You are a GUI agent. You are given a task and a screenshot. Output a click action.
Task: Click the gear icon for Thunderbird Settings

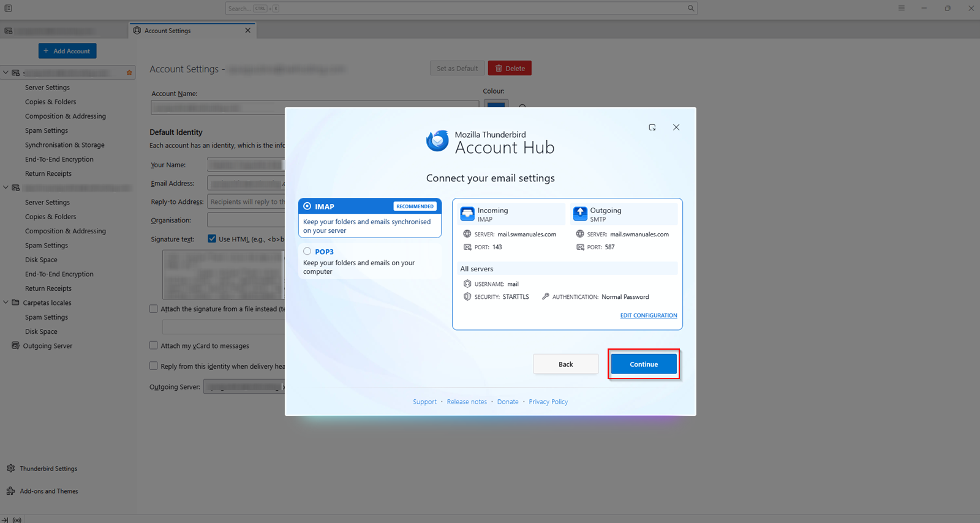click(x=10, y=468)
